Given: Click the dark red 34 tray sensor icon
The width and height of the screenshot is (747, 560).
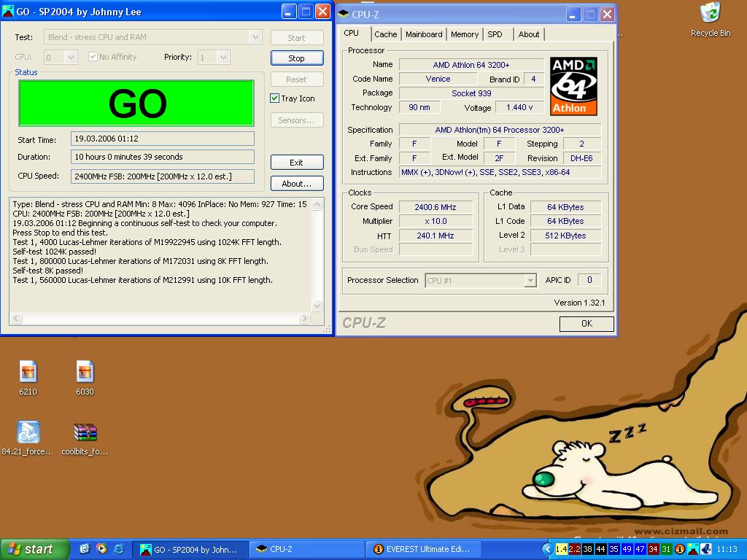Looking at the screenshot, I should 653,550.
